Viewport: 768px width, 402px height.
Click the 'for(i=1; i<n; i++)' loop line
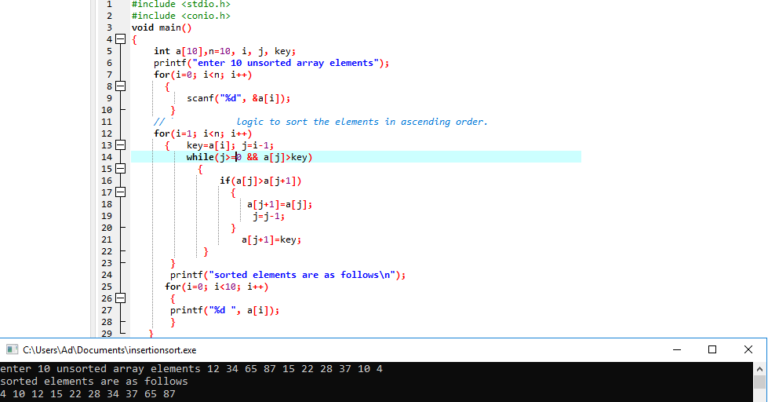pos(203,134)
